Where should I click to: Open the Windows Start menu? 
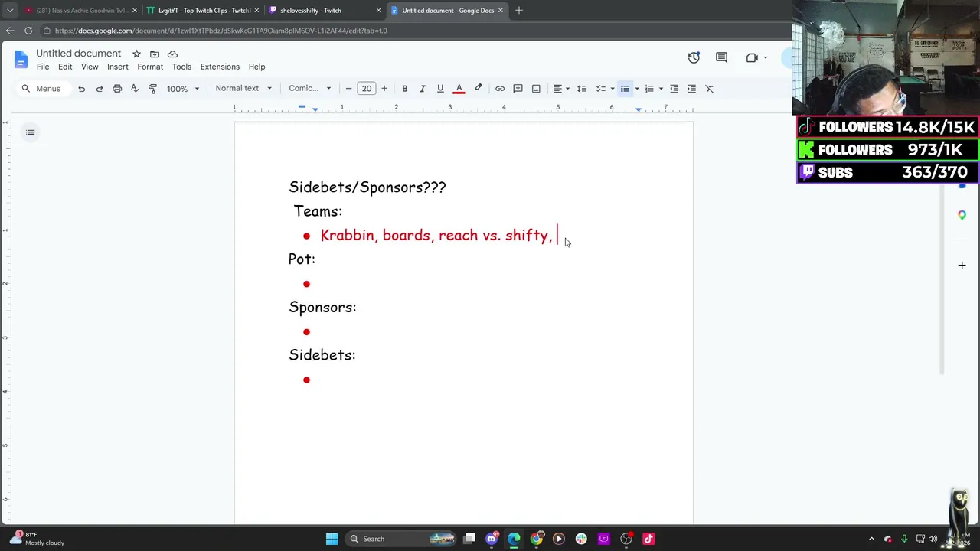[x=332, y=539]
